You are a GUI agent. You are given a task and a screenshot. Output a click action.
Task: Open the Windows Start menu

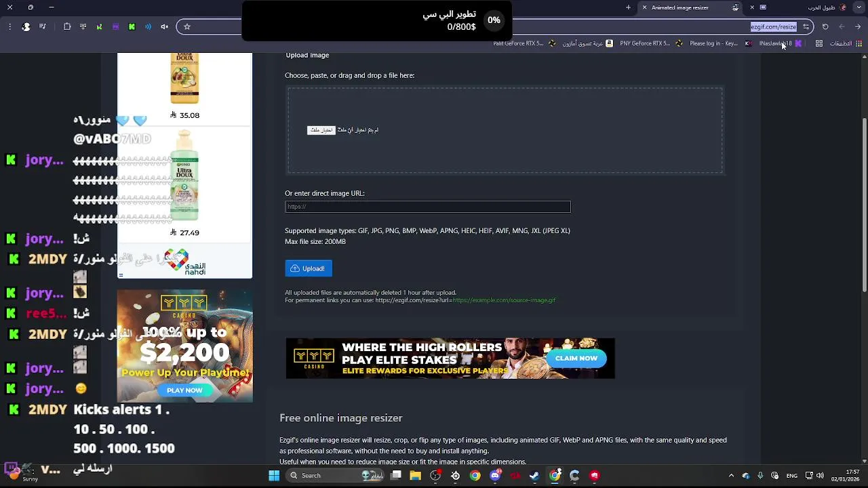point(274,476)
